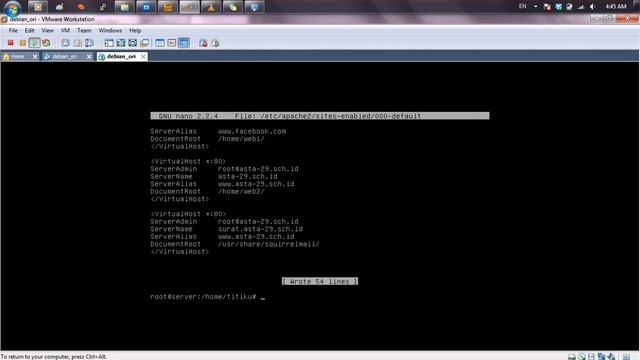Click the volume speaker tray icon
The image size is (640, 360).
(x=592, y=7)
